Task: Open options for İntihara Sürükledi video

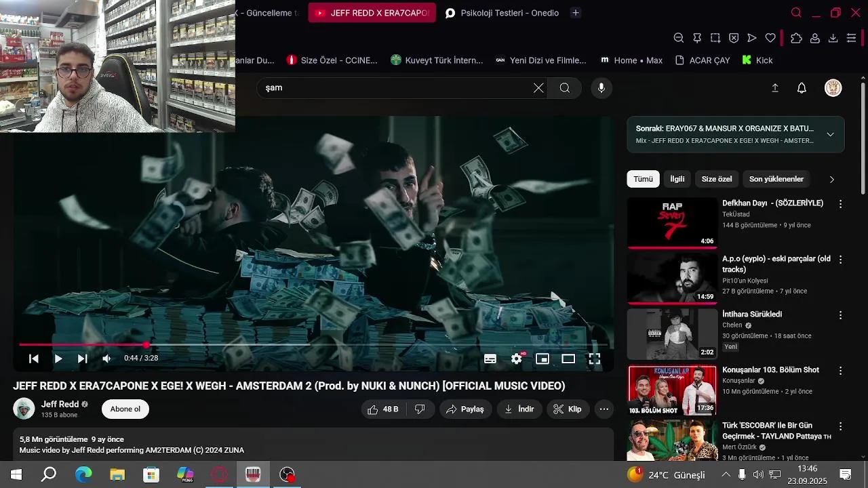Action: 840,315
